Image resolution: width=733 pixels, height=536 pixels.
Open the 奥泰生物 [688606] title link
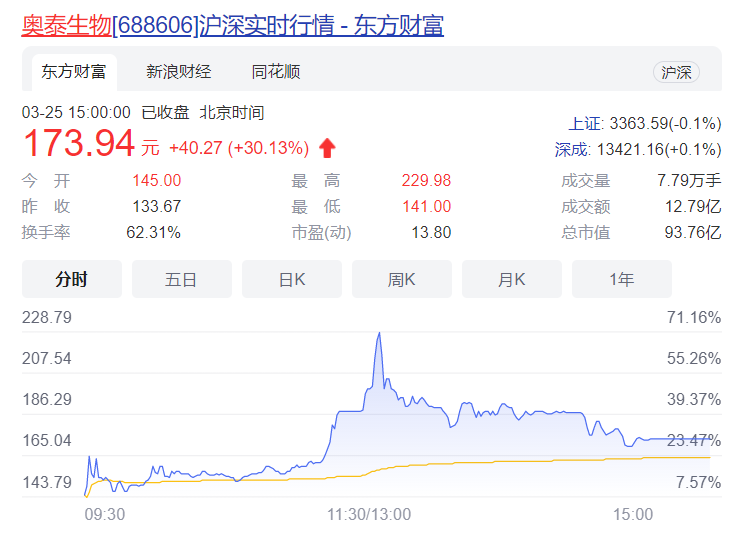232,25
